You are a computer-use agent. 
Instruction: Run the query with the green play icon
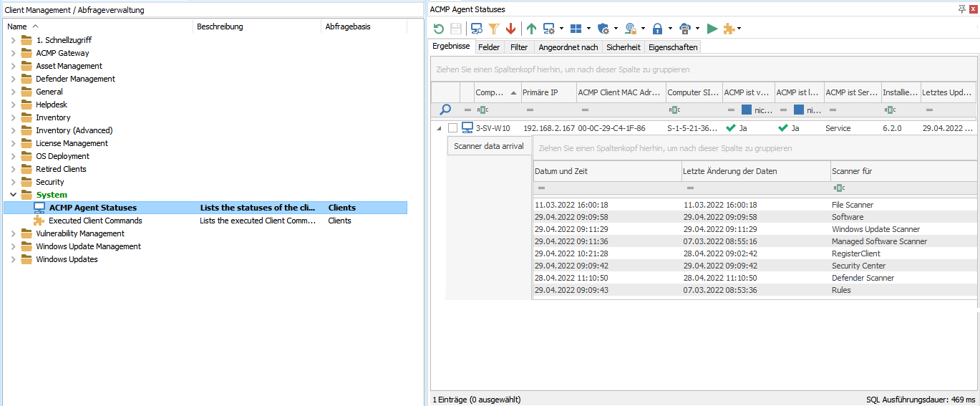point(712,29)
